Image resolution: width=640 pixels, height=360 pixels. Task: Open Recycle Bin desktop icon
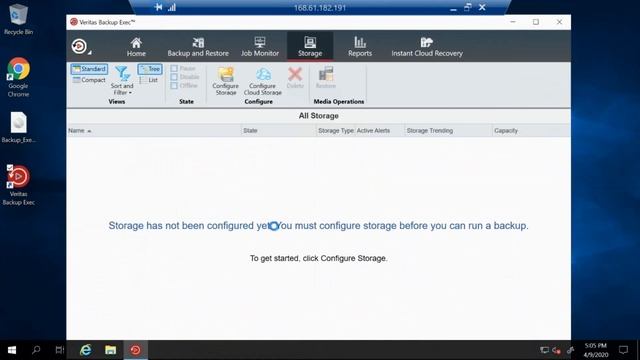coord(18,19)
